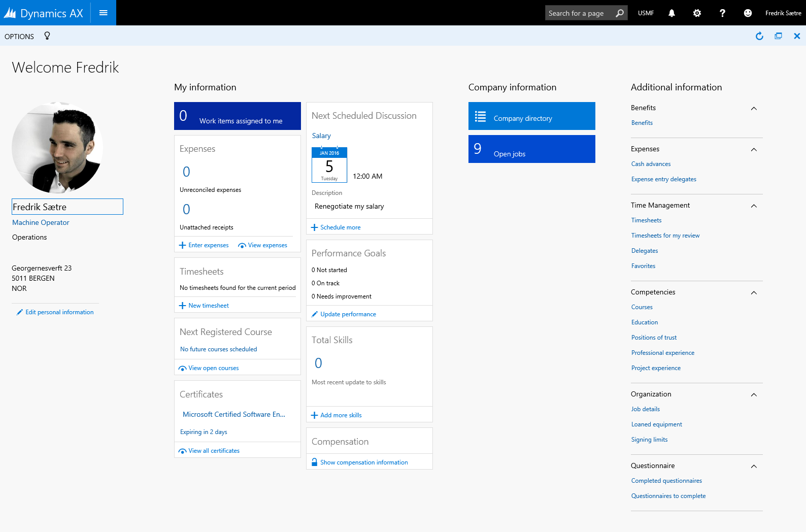Refresh the page using the refresh icon
This screenshot has height=532, width=806.
[759, 36]
